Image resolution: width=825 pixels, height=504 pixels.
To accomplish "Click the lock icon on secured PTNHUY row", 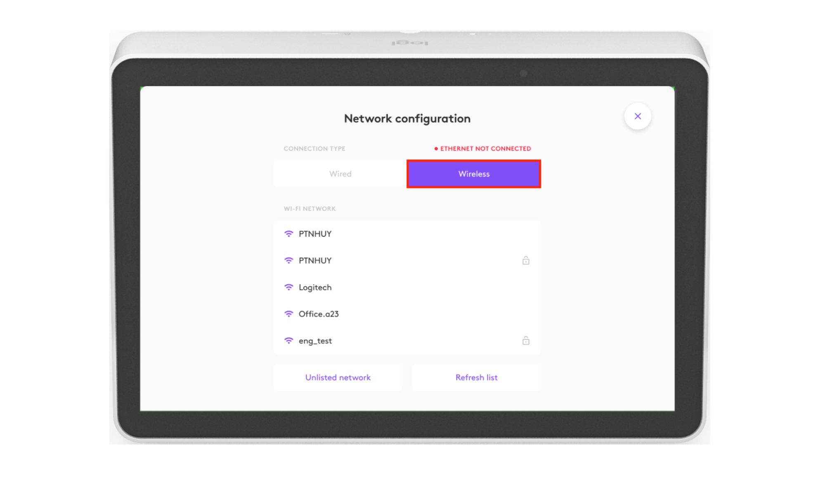I will tap(525, 261).
